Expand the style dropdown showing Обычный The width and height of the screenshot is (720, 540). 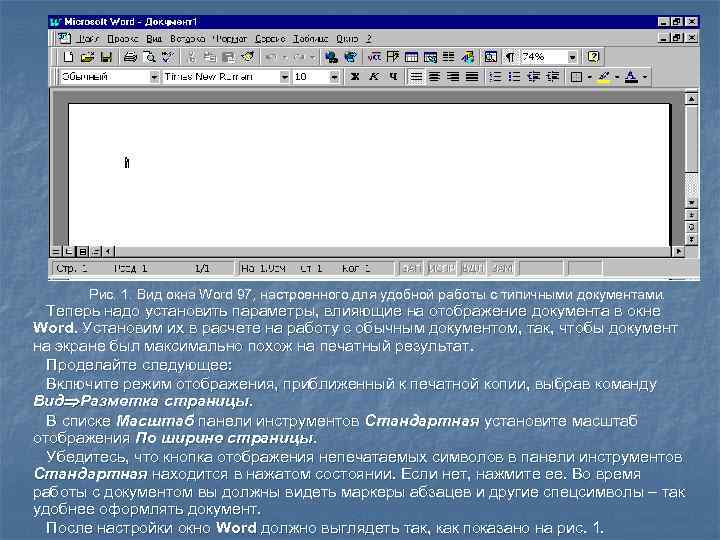point(154,77)
